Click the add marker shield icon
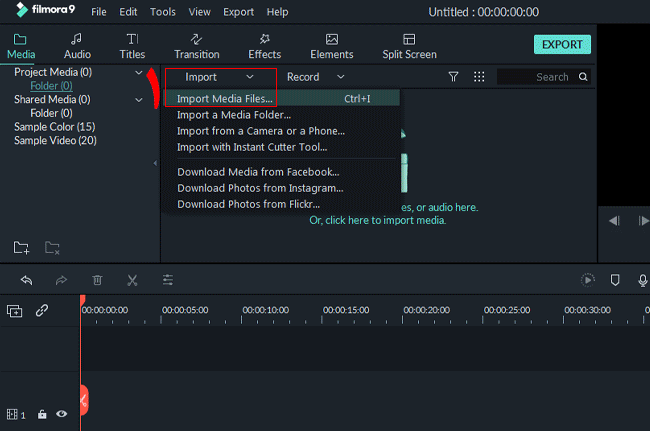This screenshot has width=650, height=431. 615,281
